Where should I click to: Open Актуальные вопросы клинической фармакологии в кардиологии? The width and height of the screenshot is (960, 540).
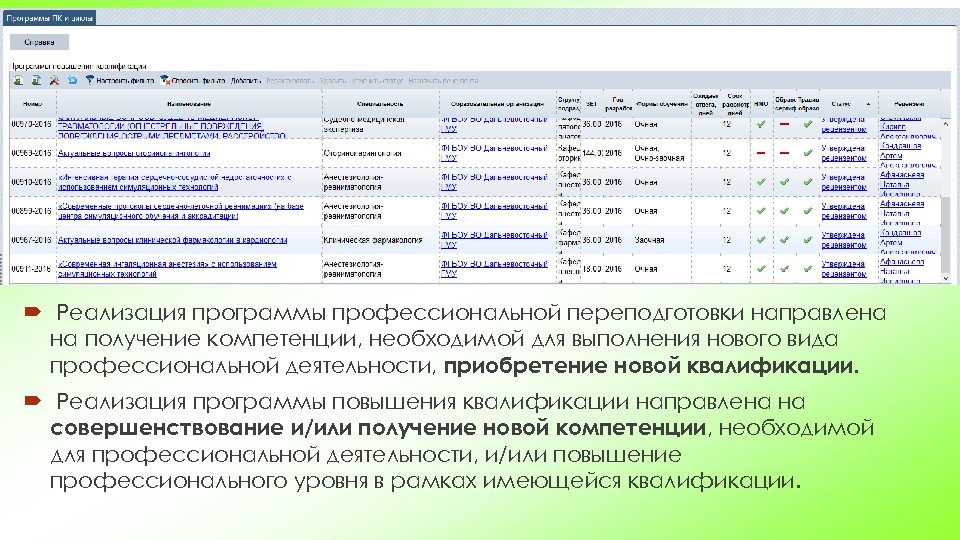(173, 240)
